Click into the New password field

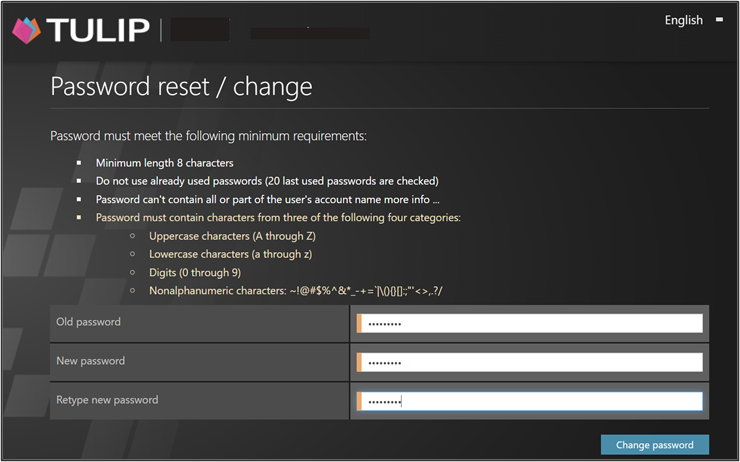coord(530,362)
